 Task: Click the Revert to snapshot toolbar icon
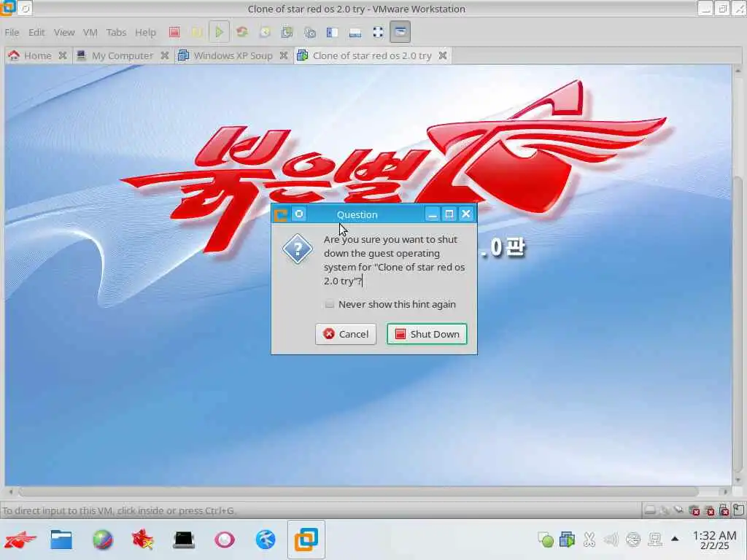[287, 32]
